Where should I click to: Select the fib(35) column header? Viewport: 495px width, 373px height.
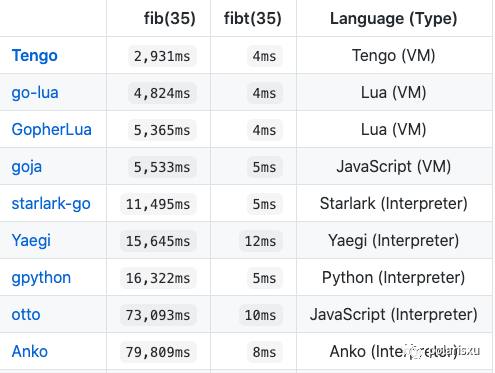click(170, 18)
